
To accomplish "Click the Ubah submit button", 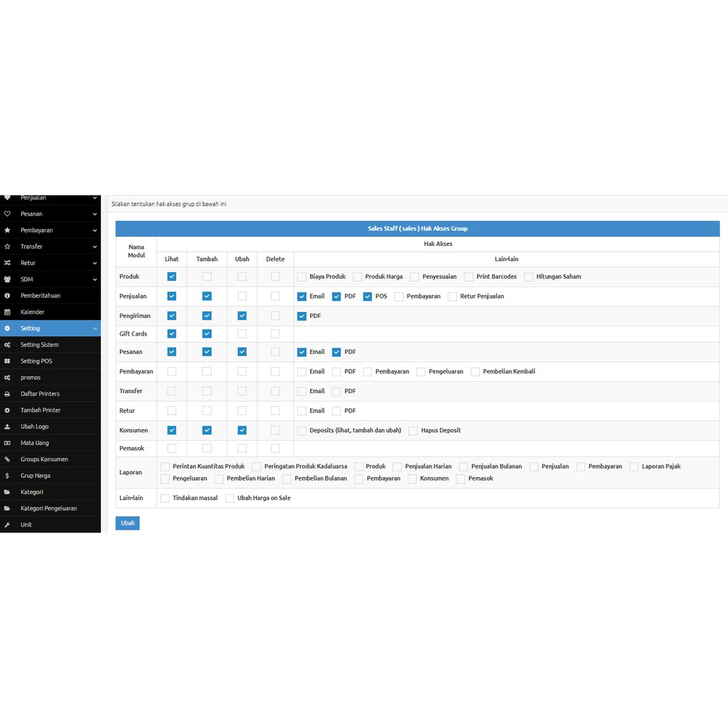I will pos(127,523).
